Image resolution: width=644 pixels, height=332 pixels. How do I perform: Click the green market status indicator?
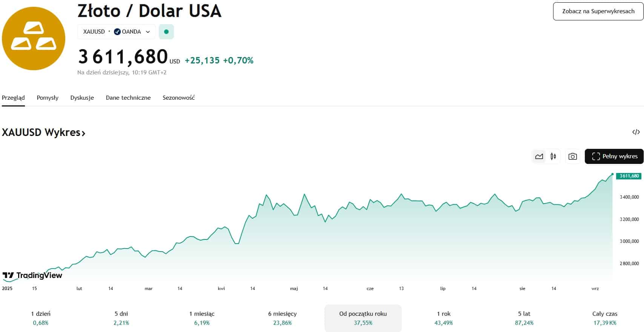click(166, 32)
